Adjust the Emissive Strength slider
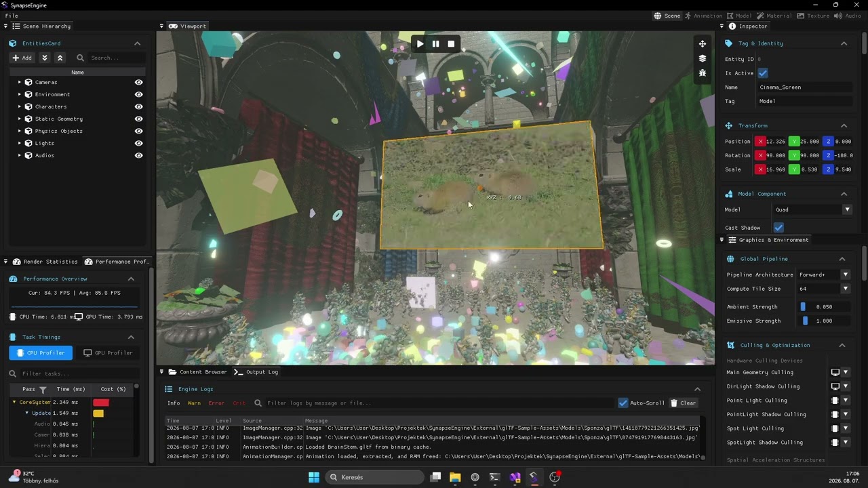Image resolution: width=868 pixels, height=488 pixels. coord(824,321)
